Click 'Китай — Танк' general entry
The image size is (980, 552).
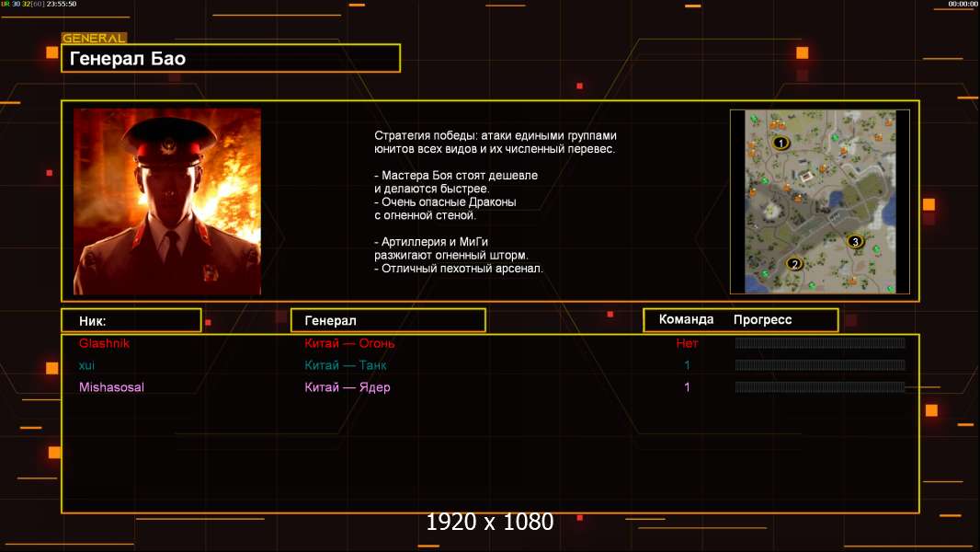tap(345, 365)
